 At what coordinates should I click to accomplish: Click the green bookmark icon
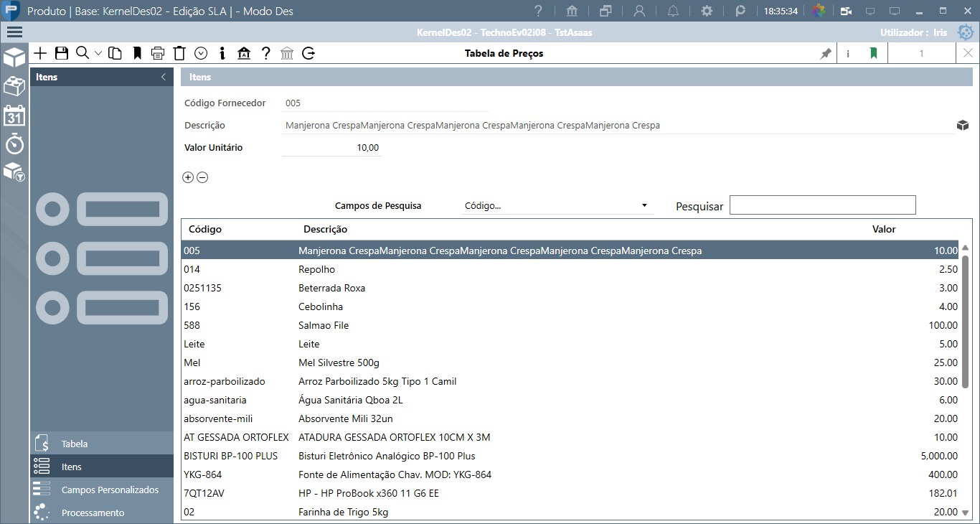tap(873, 53)
